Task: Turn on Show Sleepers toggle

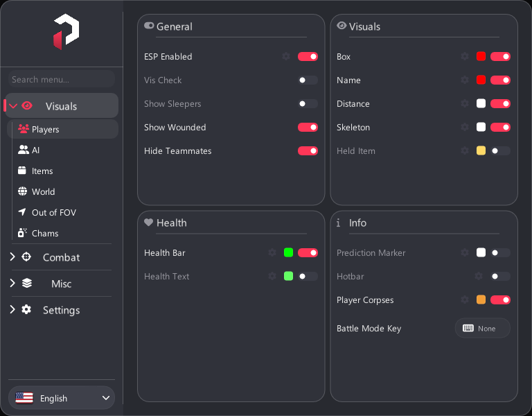Action: (x=308, y=103)
